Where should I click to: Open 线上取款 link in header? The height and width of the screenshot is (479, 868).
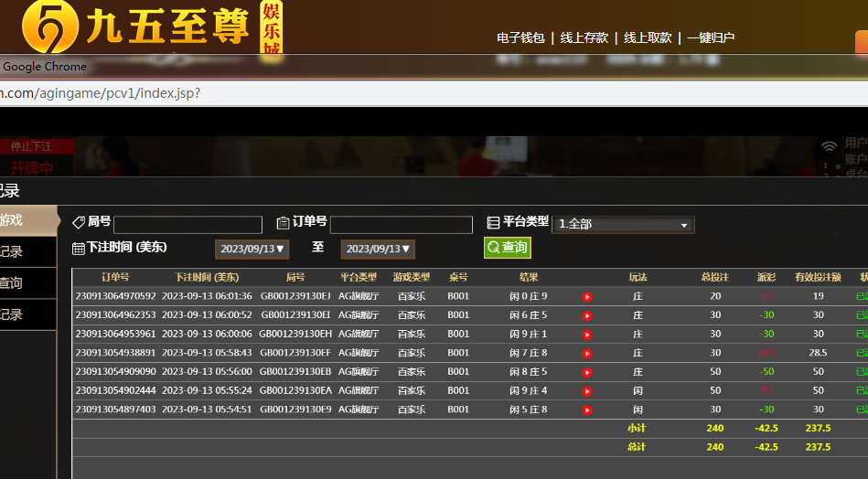point(648,37)
